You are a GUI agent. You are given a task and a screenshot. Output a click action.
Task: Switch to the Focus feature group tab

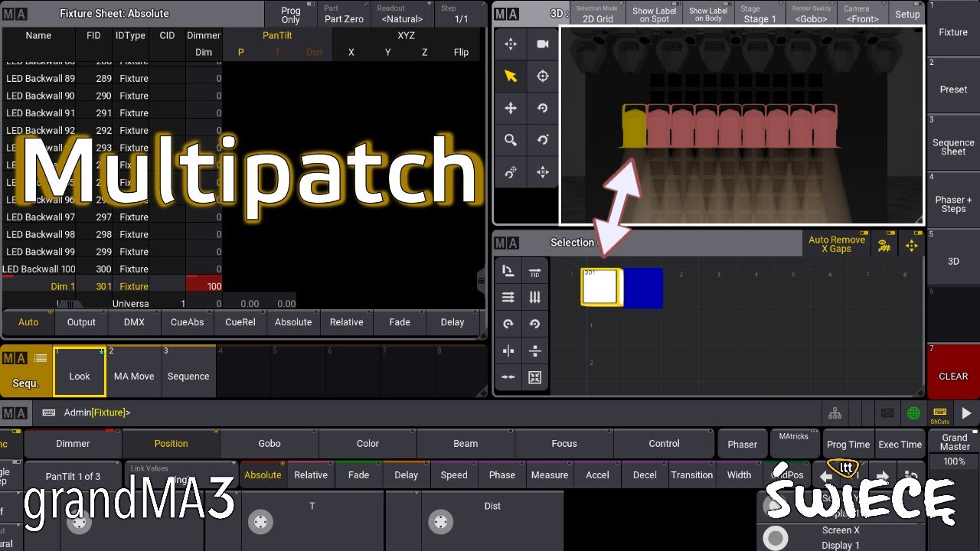coord(564,443)
